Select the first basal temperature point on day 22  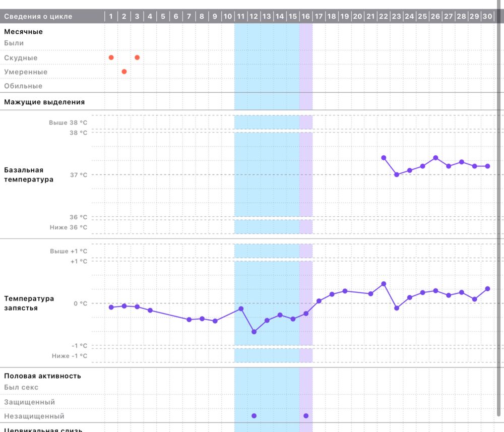(x=384, y=158)
